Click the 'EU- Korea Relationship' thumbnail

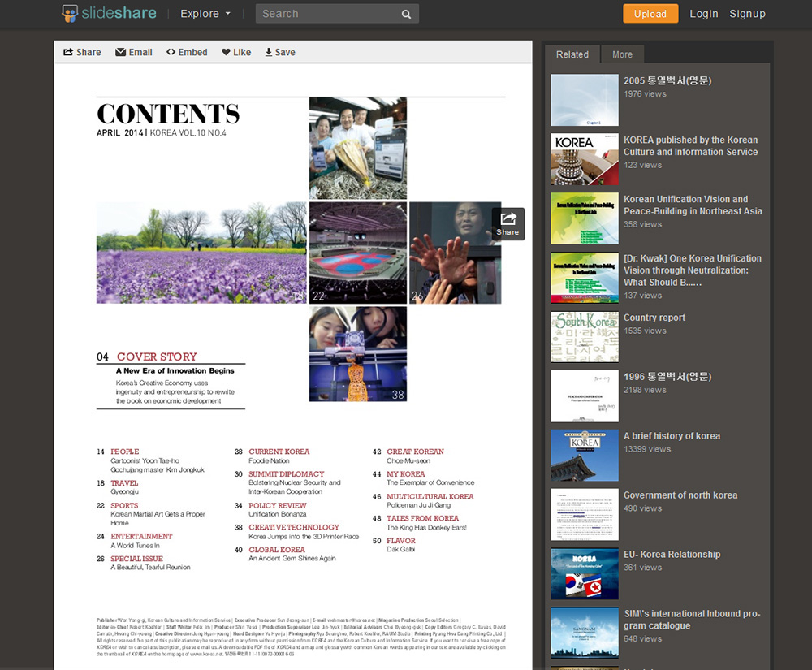pos(585,573)
